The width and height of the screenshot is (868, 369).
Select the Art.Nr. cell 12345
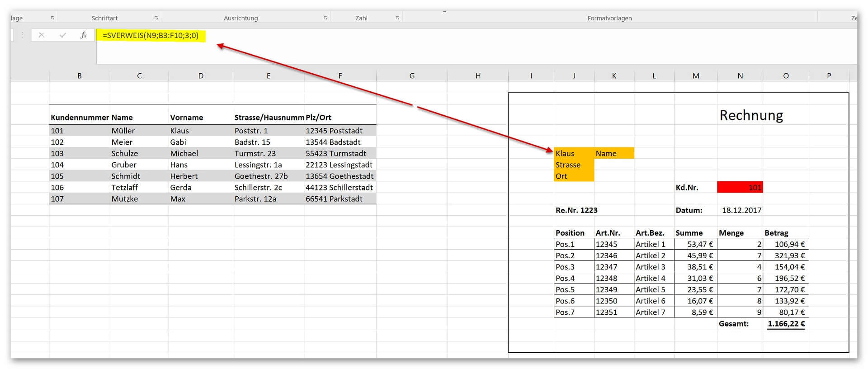click(x=614, y=244)
